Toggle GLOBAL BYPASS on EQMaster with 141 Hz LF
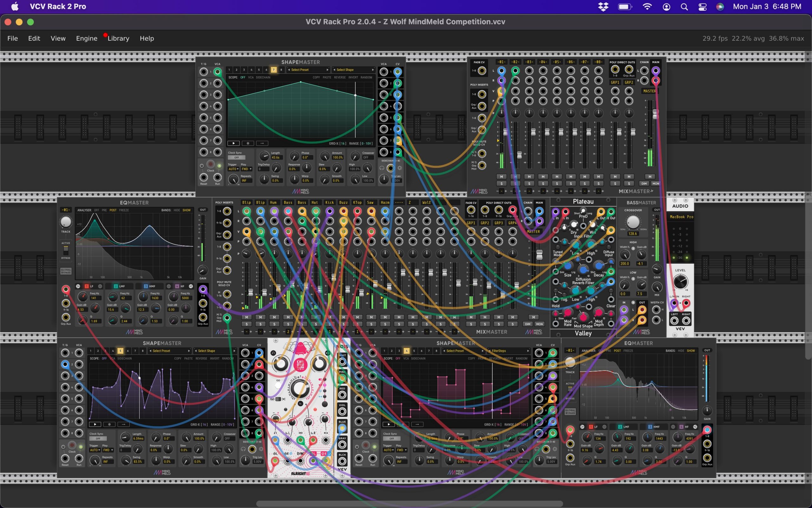The width and height of the screenshot is (812, 508). click(x=66, y=271)
